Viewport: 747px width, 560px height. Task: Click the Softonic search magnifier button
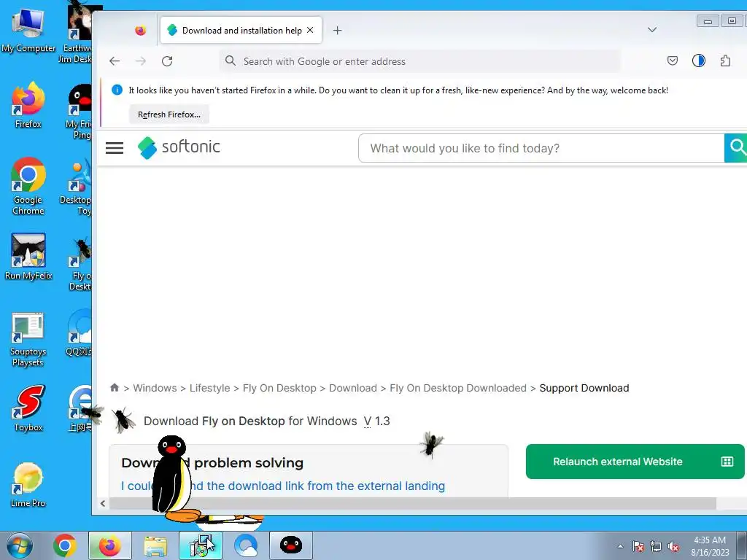tap(735, 148)
